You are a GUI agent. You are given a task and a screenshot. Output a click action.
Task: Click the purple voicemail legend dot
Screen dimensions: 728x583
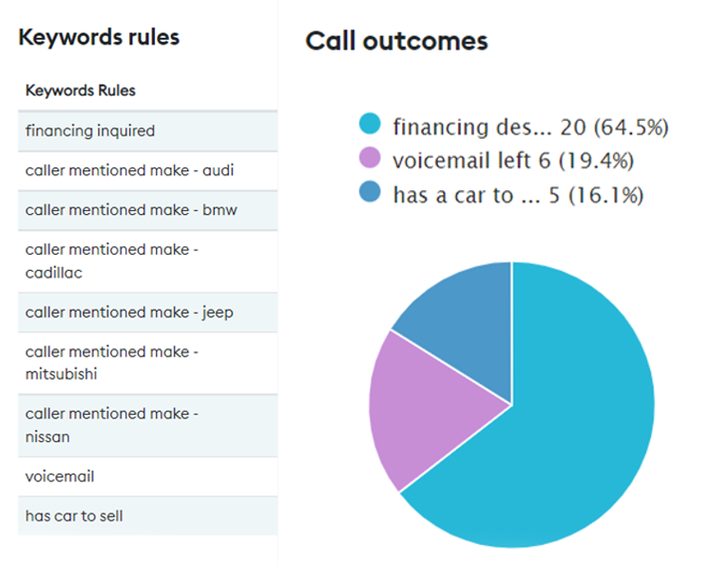click(370, 159)
